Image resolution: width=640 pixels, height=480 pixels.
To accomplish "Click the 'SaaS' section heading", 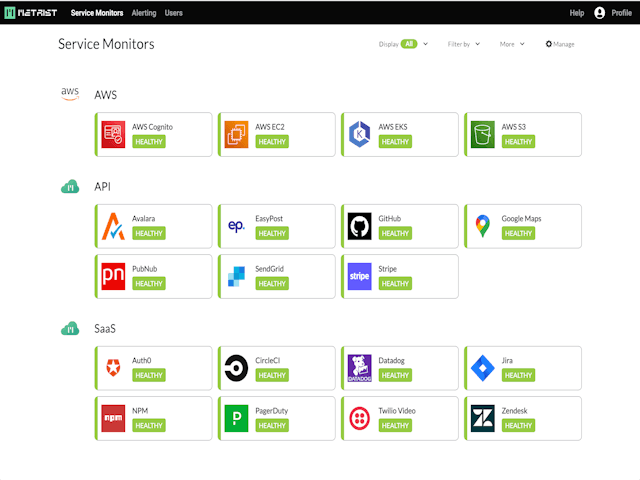I will coord(105,329).
